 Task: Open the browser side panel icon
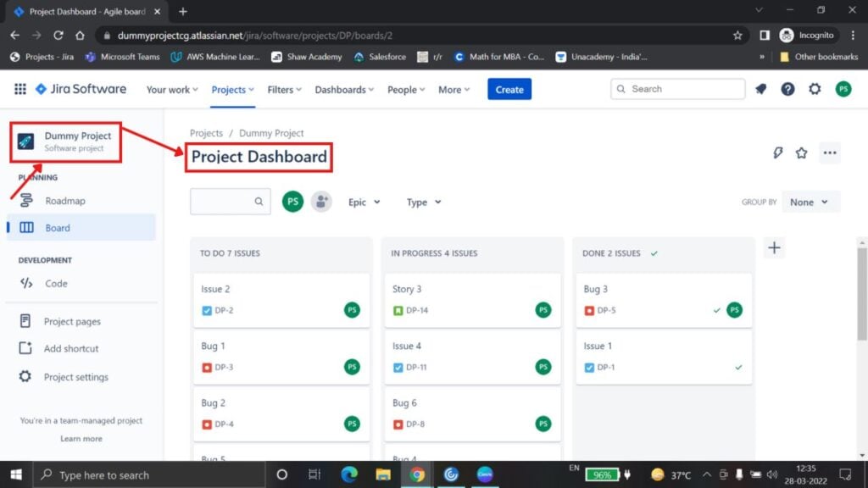pos(765,36)
